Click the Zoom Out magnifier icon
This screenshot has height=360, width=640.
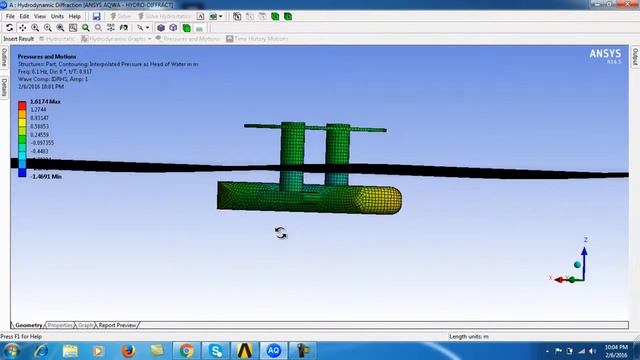point(48,28)
